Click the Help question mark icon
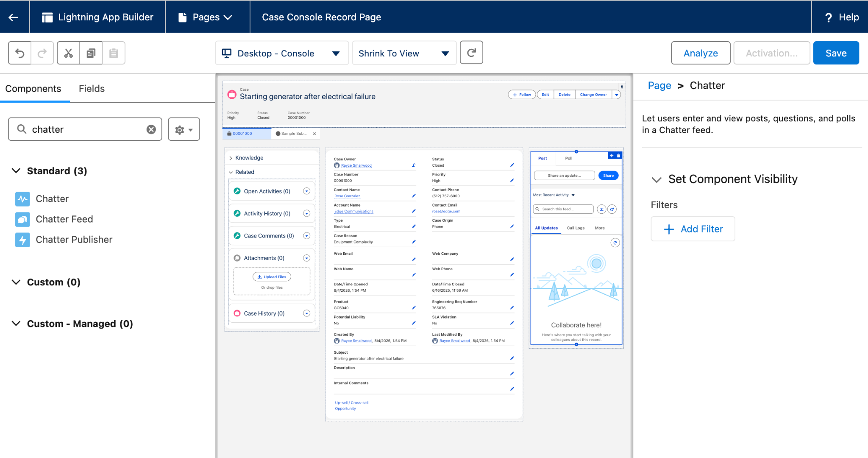Screen dimensions: 868x458 point(829,17)
